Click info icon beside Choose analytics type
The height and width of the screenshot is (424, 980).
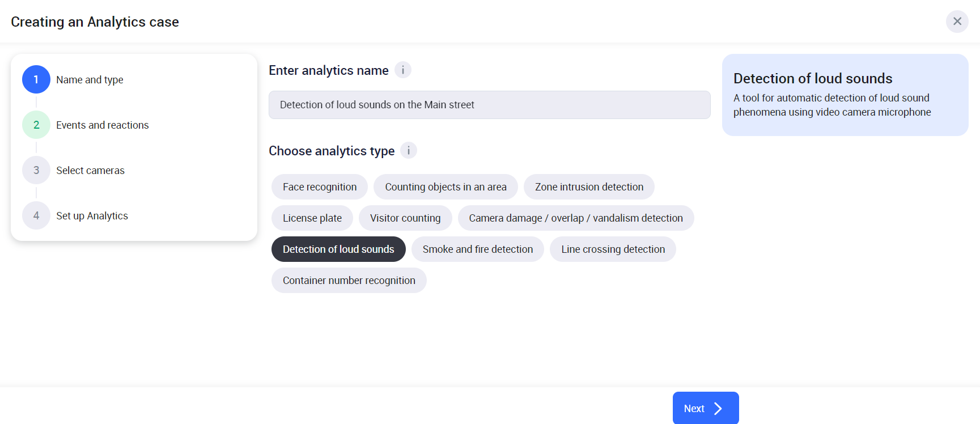click(408, 151)
